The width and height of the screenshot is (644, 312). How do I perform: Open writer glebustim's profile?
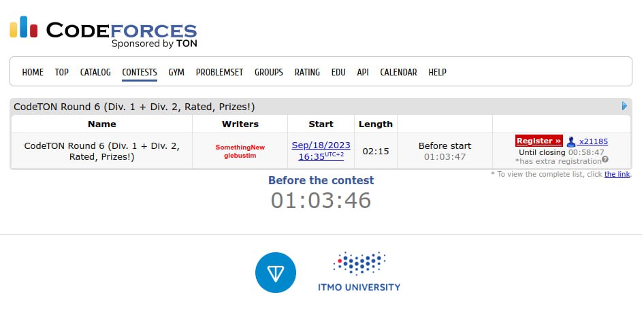240,156
